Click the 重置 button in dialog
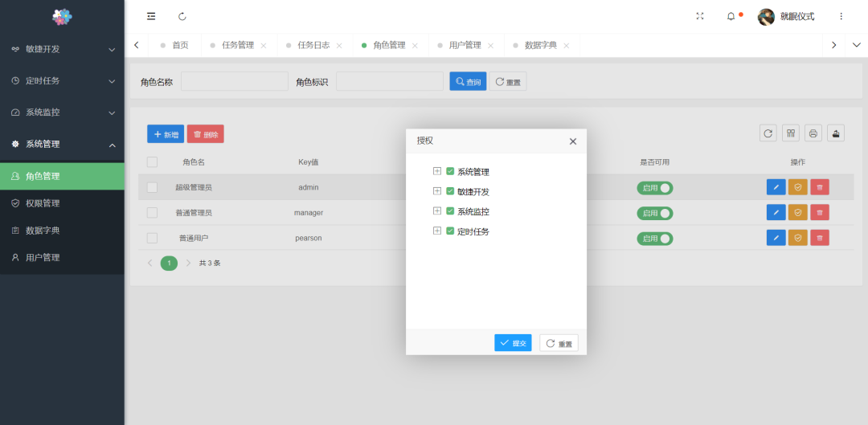Viewport: 868px width, 425px height. tap(559, 343)
